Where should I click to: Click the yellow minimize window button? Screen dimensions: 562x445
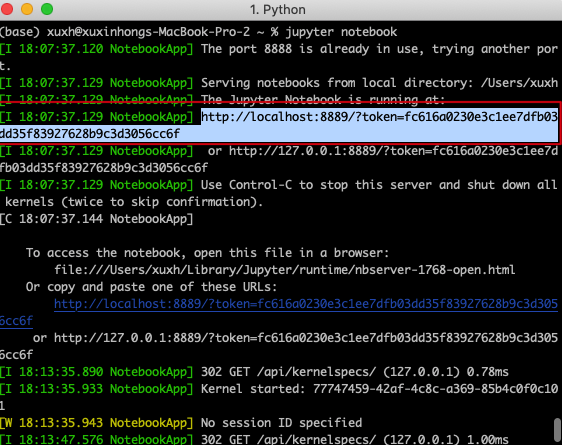(27, 9)
